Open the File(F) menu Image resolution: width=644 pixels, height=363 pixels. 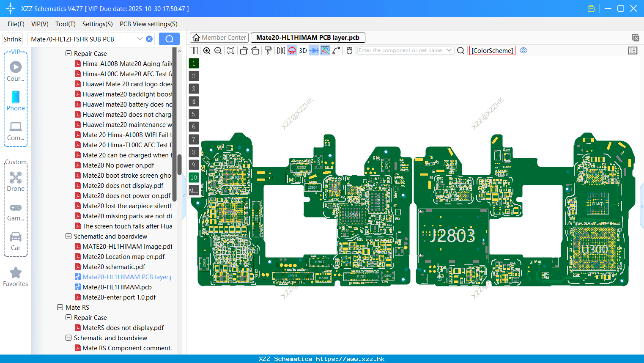tap(16, 24)
